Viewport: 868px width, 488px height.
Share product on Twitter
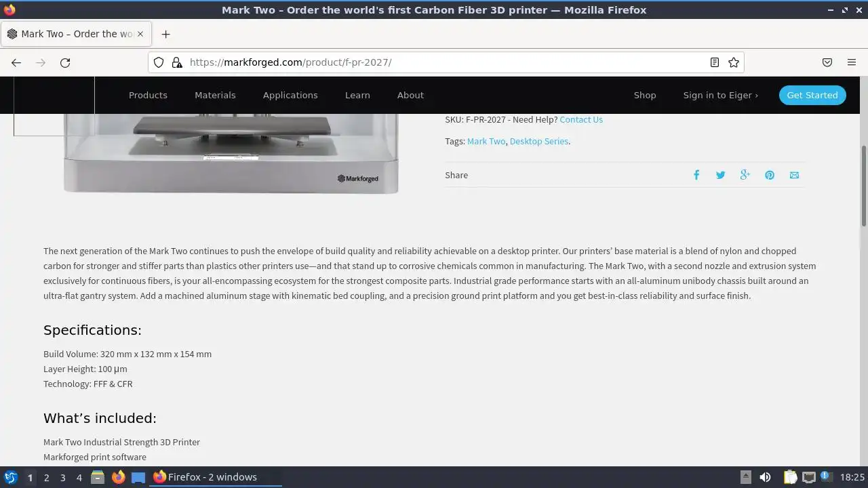[721, 175]
